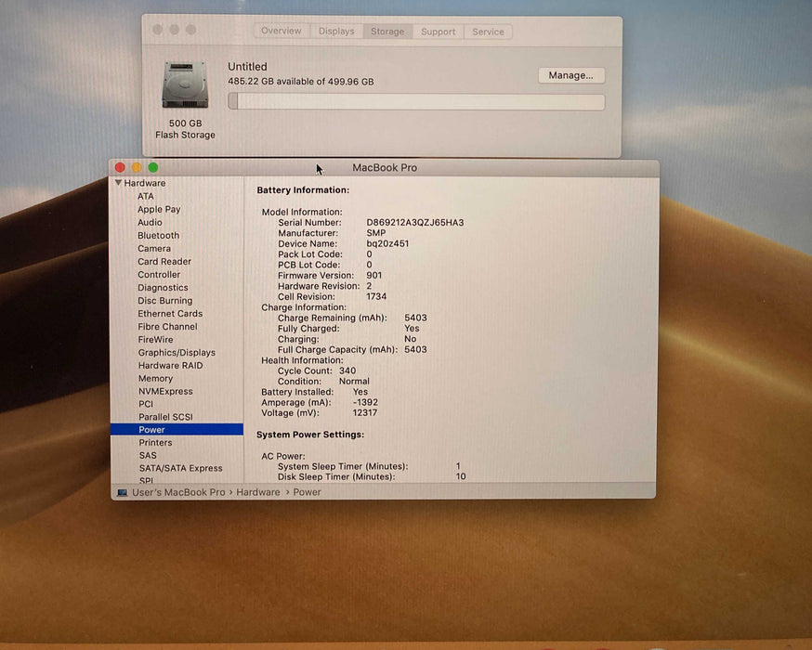
Task: Open the Support tab
Action: [439, 32]
